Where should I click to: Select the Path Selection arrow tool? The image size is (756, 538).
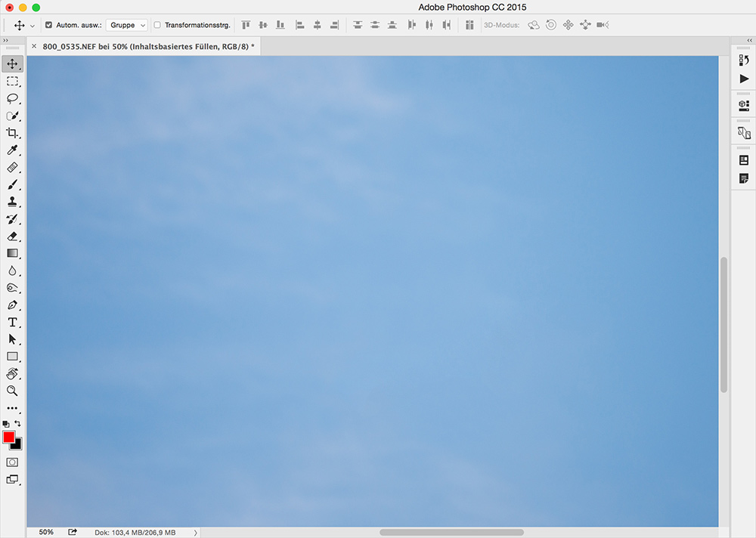pyautogui.click(x=12, y=339)
